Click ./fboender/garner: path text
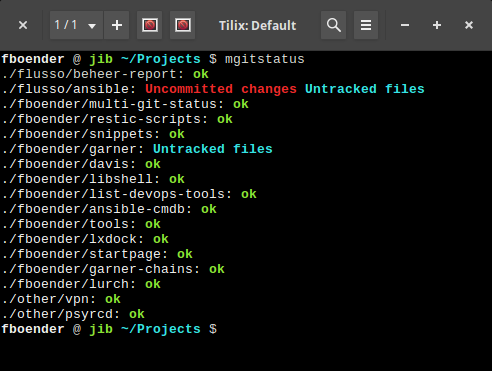 click(73, 149)
